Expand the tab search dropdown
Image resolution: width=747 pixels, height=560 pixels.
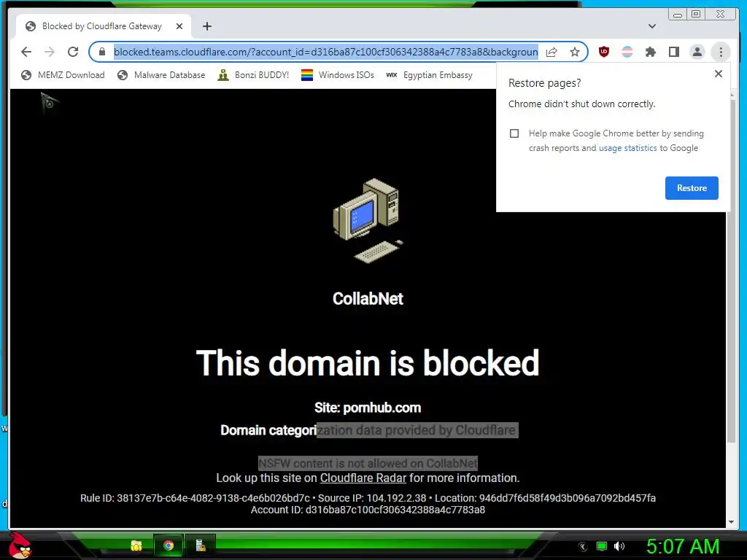652,26
